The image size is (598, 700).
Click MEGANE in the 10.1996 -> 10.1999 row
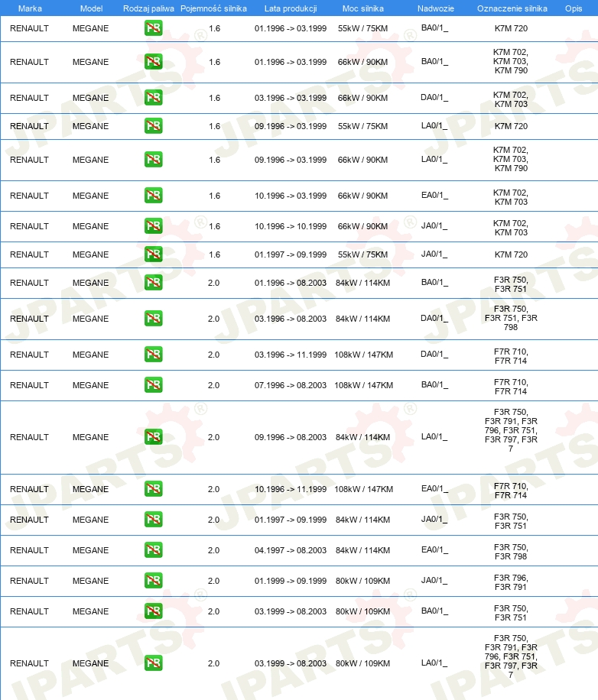[91, 226]
